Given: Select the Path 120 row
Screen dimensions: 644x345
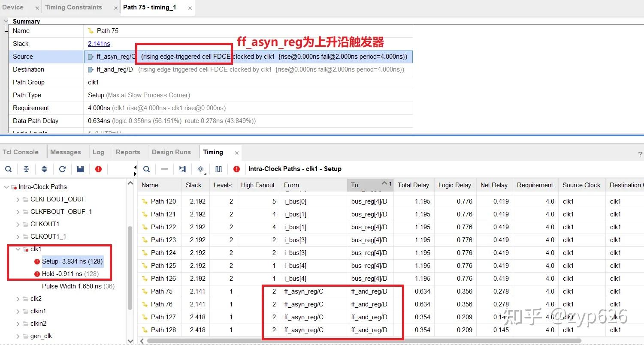Looking at the screenshot, I should click(x=390, y=201).
